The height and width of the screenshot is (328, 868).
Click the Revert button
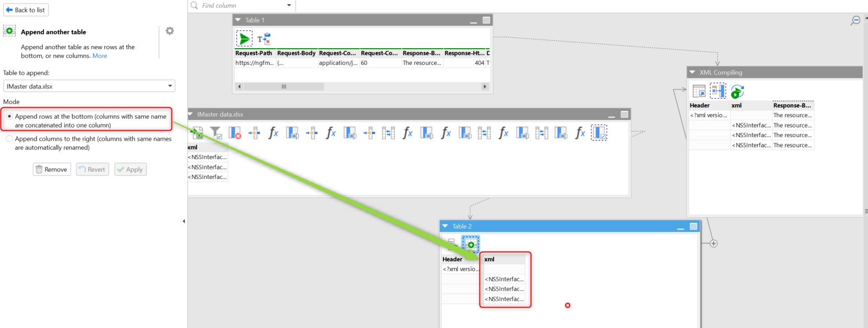coord(92,169)
